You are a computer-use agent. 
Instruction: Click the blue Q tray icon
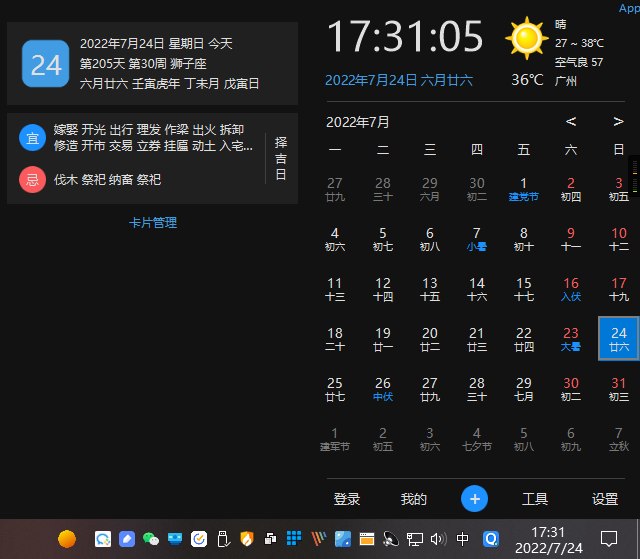pos(491,539)
